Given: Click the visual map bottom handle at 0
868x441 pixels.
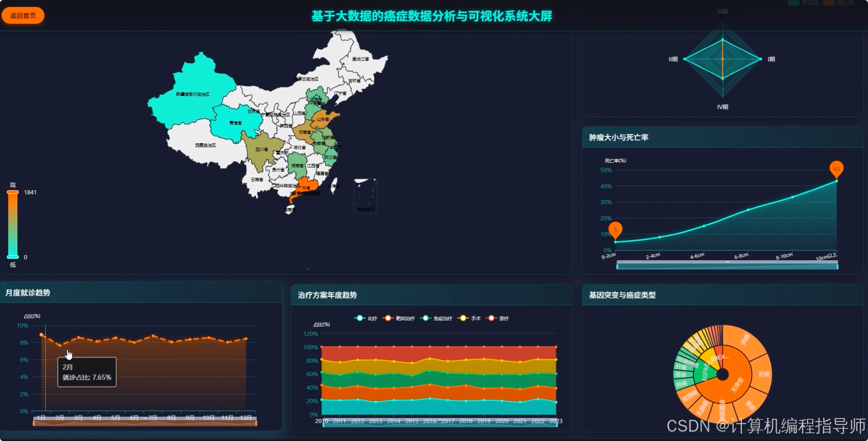Looking at the screenshot, I should [13, 257].
